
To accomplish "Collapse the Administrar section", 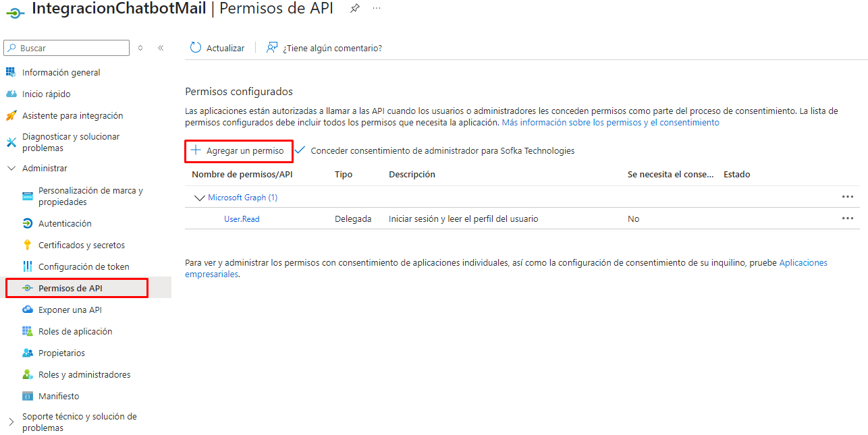I will pos(11,168).
